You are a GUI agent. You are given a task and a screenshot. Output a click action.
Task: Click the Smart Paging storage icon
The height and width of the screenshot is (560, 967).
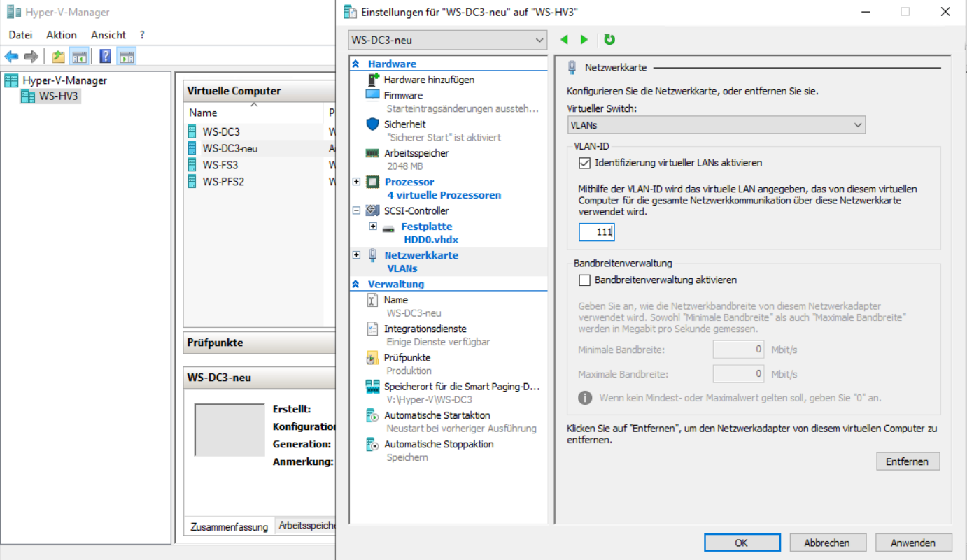click(372, 387)
